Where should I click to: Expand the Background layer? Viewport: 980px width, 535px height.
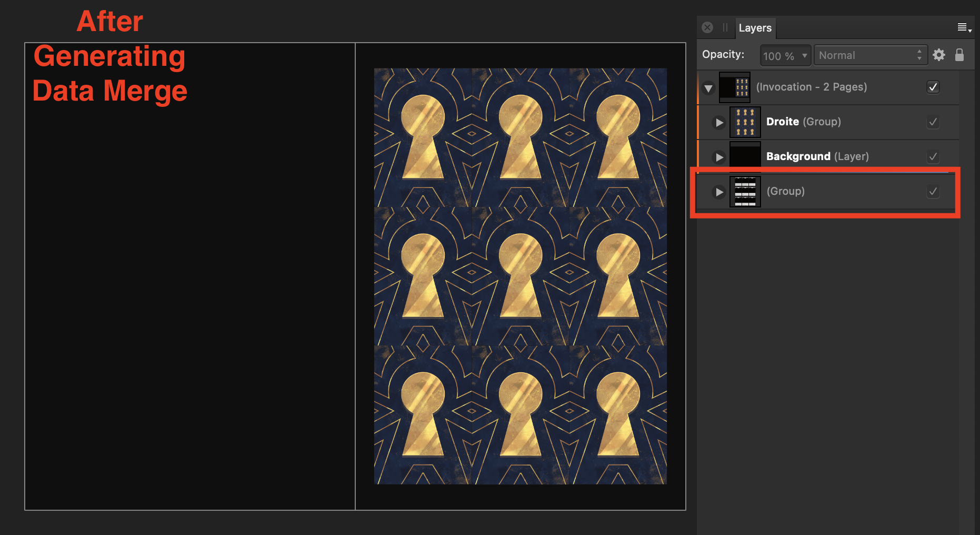click(719, 157)
